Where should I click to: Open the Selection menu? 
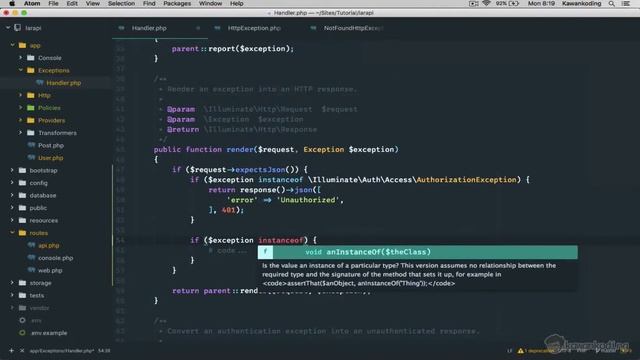121,3
